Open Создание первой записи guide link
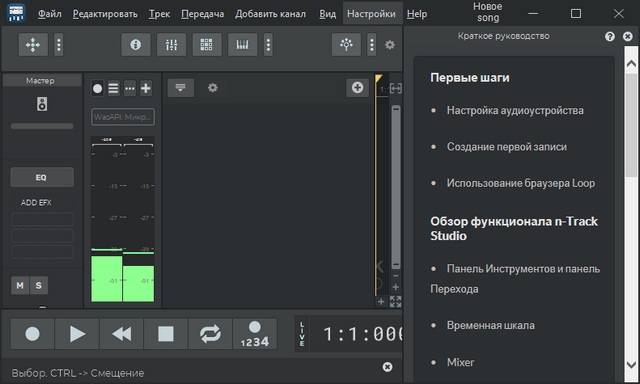 pos(507,146)
